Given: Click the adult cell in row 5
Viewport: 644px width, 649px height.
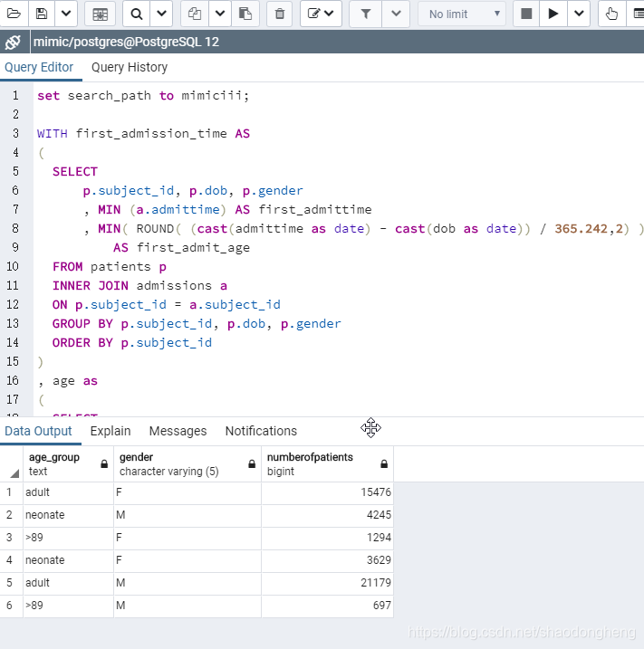Looking at the screenshot, I should [x=68, y=583].
